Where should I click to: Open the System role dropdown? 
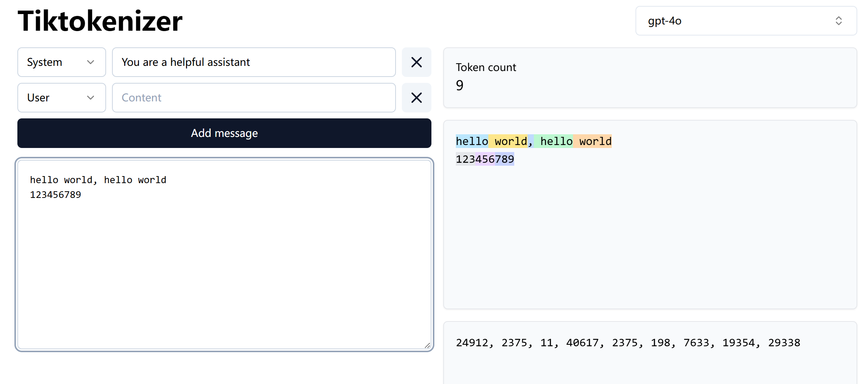coord(62,62)
